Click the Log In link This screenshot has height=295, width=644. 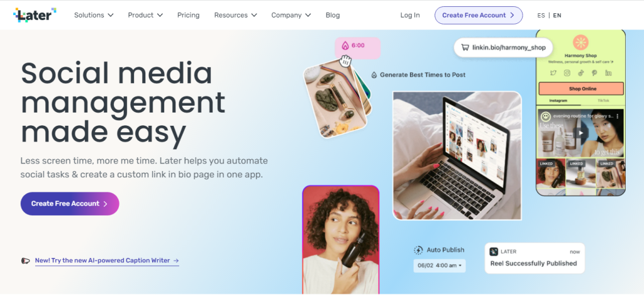410,15
